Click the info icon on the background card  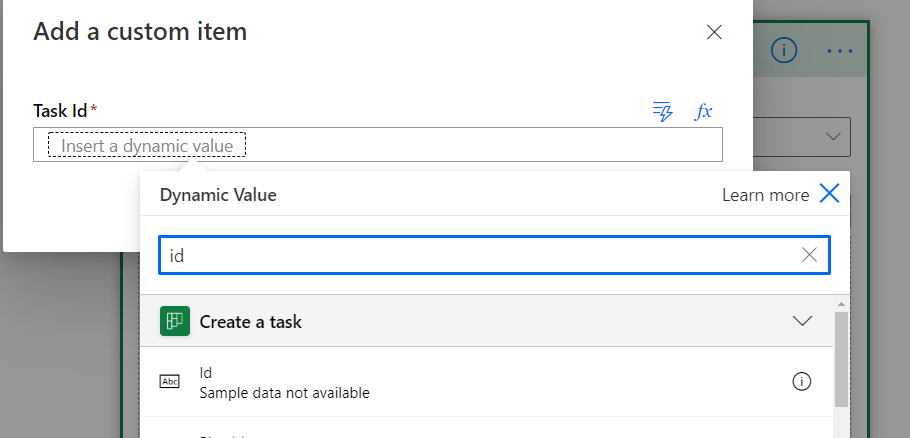[x=785, y=50]
